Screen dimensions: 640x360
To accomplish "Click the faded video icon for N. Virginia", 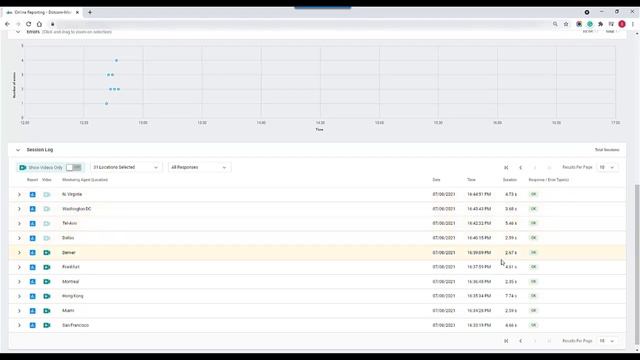I will tap(47, 195).
